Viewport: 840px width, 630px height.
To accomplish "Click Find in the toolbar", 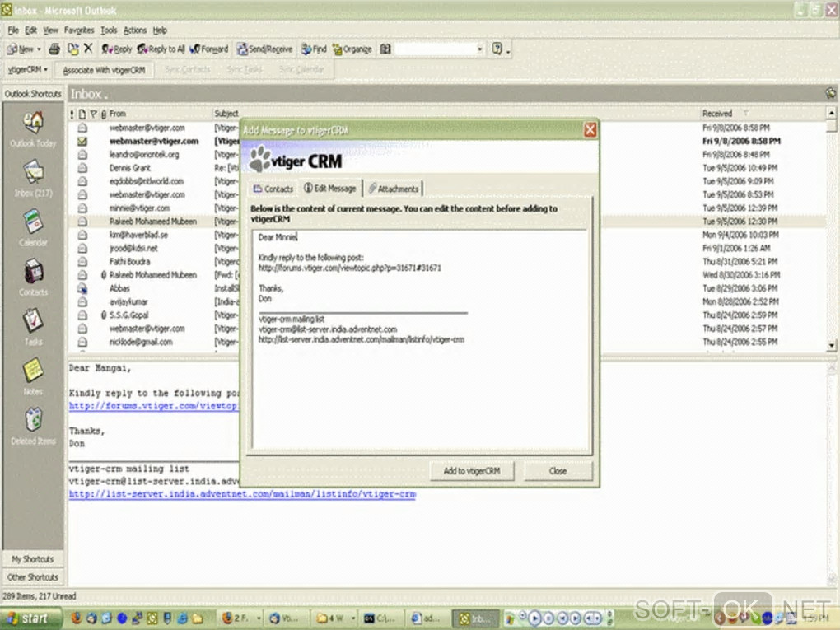I will click(314, 49).
